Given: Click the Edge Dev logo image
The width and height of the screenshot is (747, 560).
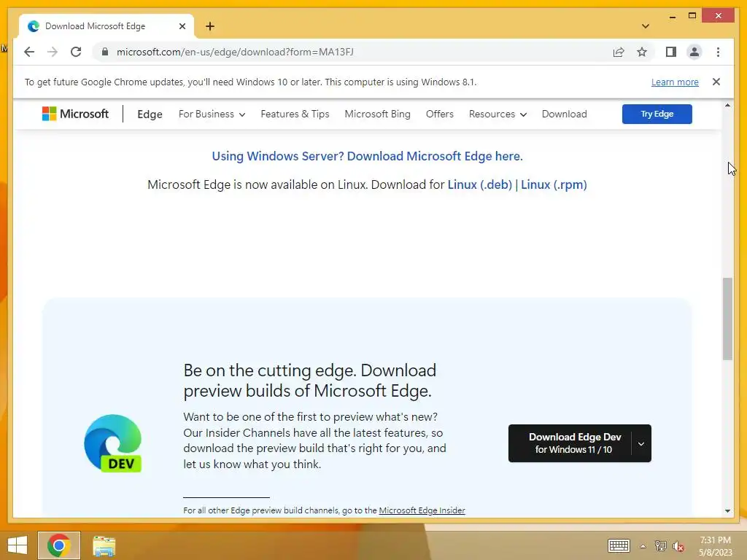Looking at the screenshot, I should [x=113, y=443].
